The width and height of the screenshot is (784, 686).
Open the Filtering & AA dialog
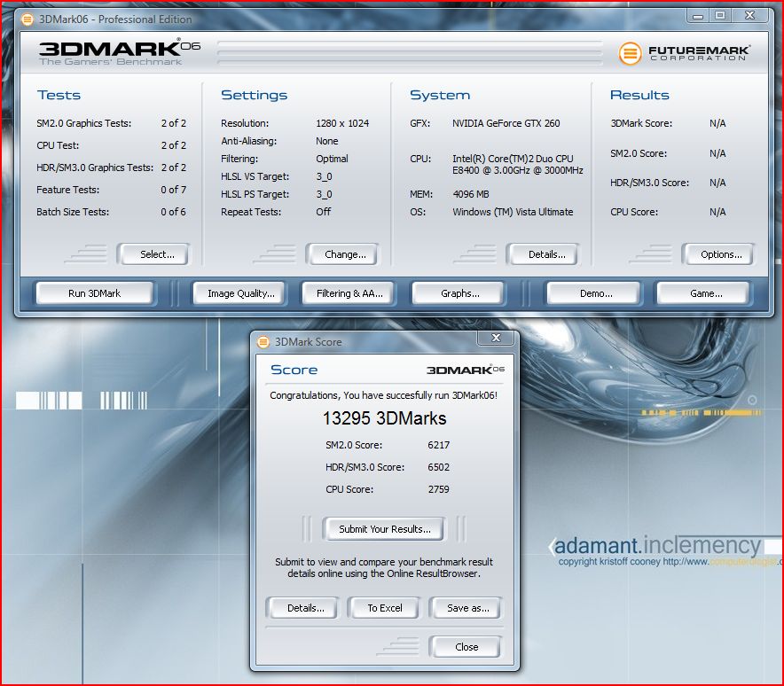[x=349, y=293]
